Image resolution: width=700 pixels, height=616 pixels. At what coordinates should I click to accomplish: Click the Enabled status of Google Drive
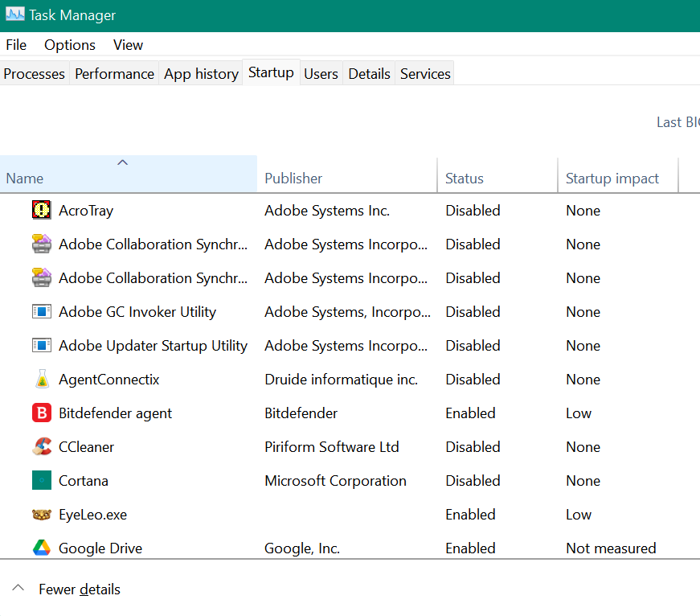pyautogui.click(x=470, y=548)
